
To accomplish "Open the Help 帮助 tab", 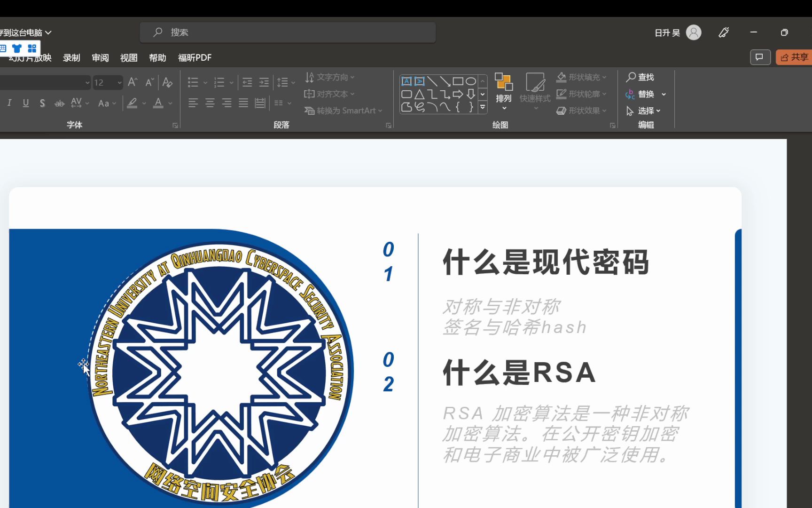I will click(x=157, y=58).
